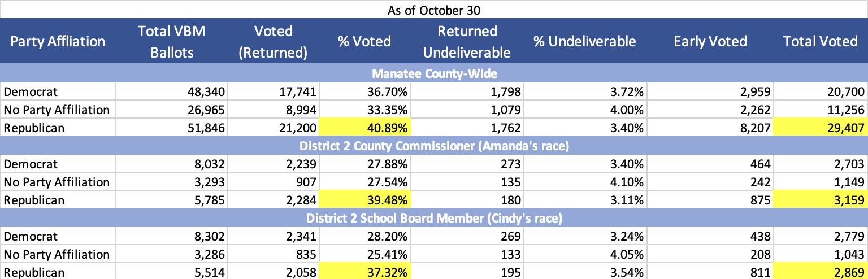The width and height of the screenshot is (868, 279).
Task: Click the highlighted 37.32% cell
Action: (x=364, y=272)
